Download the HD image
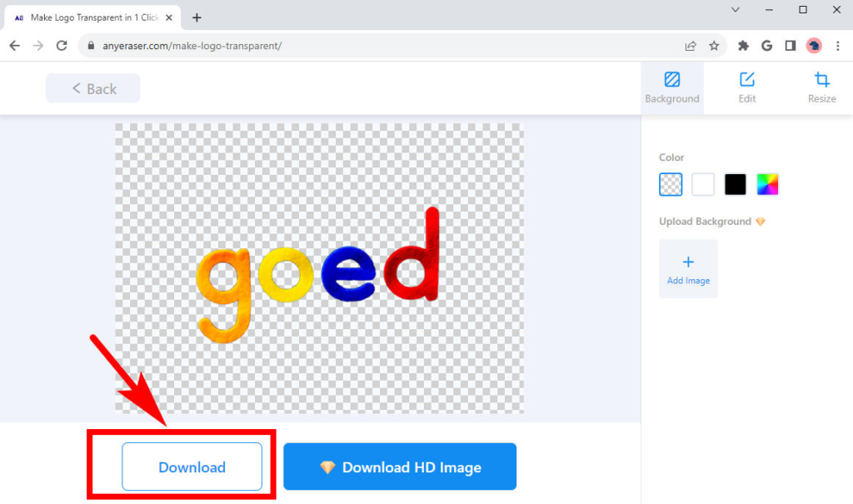Screen dimensions: 853x504 tap(399, 467)
